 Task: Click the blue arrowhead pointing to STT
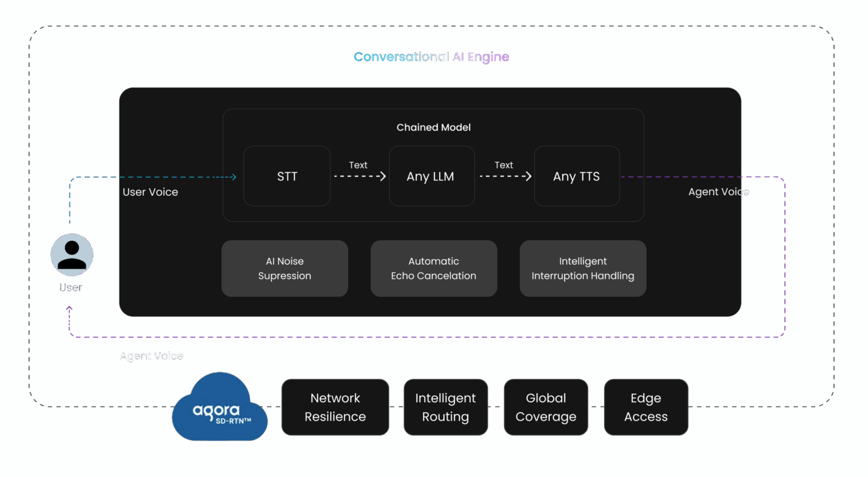[233, 177]
